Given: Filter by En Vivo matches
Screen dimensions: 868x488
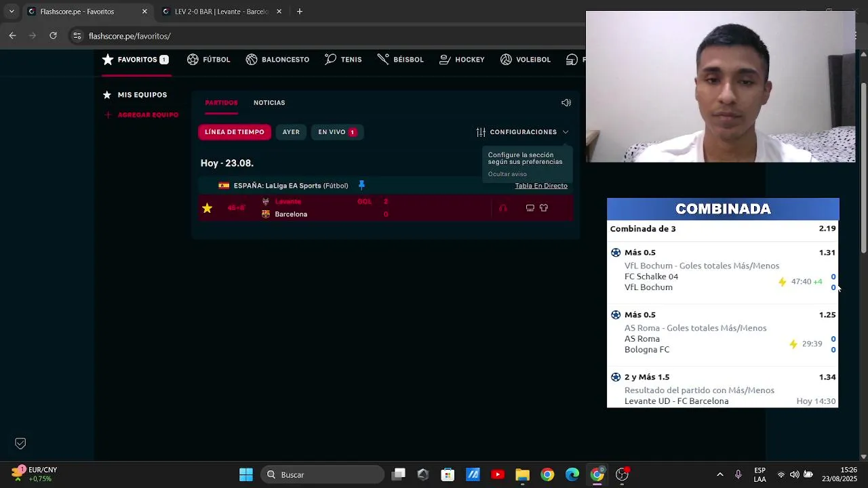Looking at the screenshot, I should click(337, 132).
